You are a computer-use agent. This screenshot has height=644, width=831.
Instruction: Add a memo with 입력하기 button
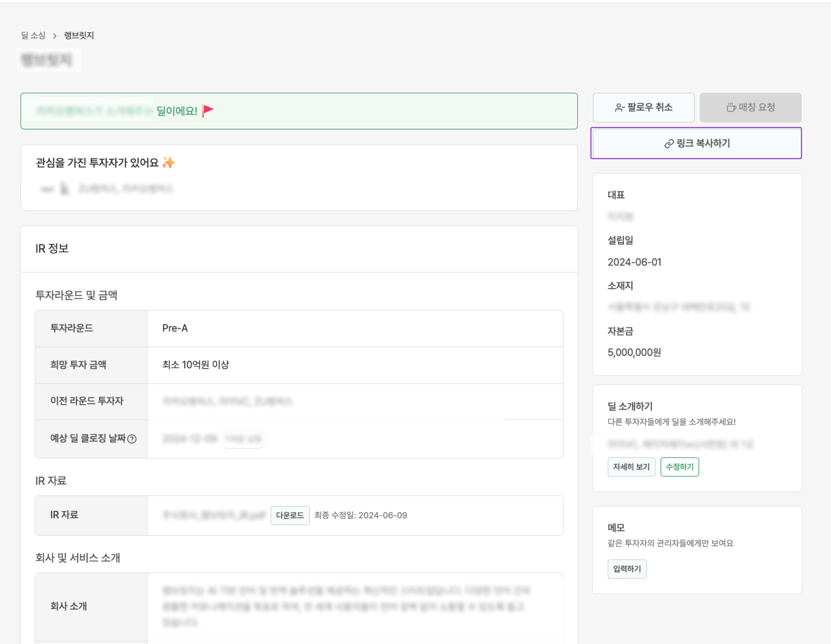coord(627,569)
